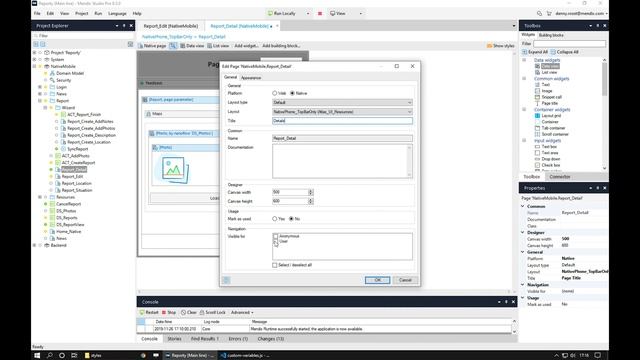Open the File menu
Viewport: 640px width, 360px height.
pyautogui.click(x=37, y=13)
